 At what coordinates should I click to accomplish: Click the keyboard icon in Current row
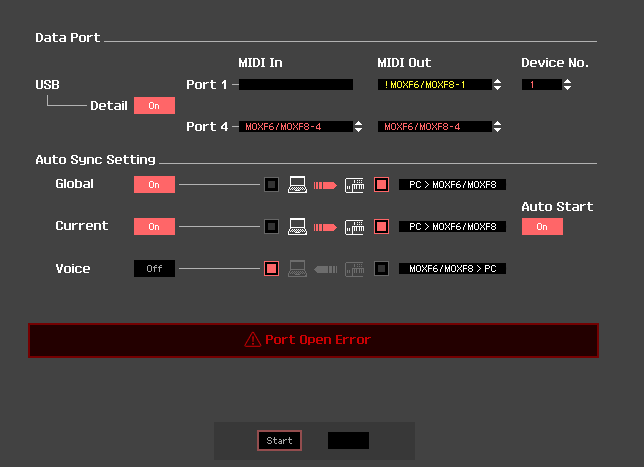tap(354, 227)
